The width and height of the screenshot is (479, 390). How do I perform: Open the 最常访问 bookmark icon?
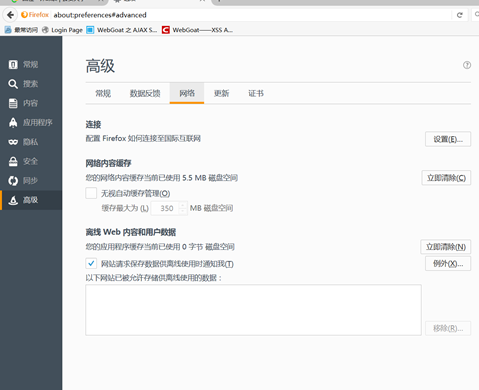[x=8, y=30]
